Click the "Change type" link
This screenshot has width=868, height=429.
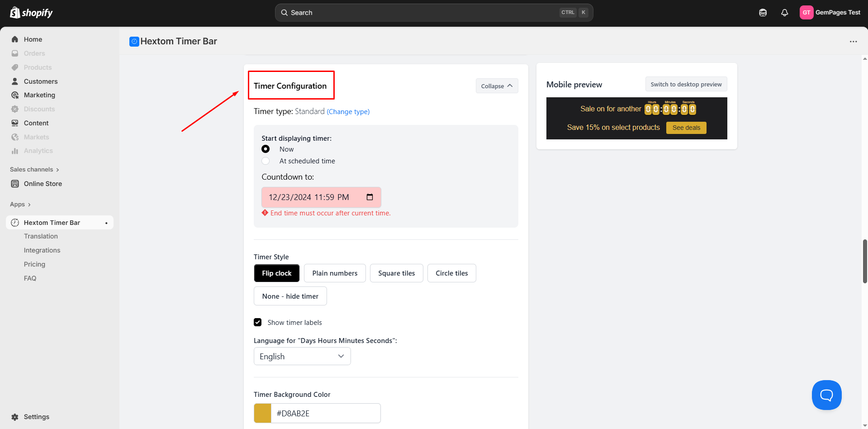click(x=348, y=112)
